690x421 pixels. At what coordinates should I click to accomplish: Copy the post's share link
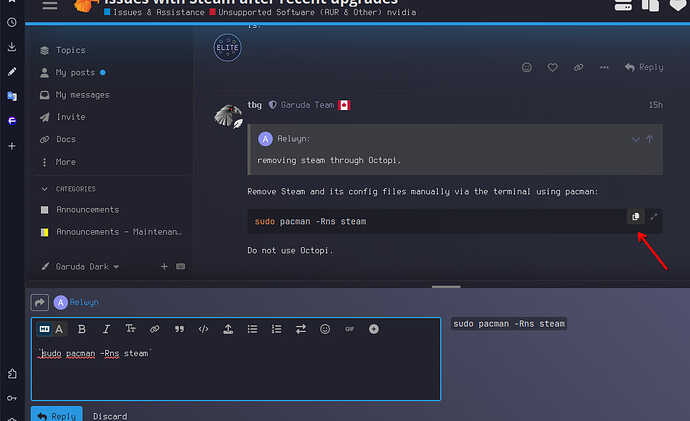(x=578, y=68)
